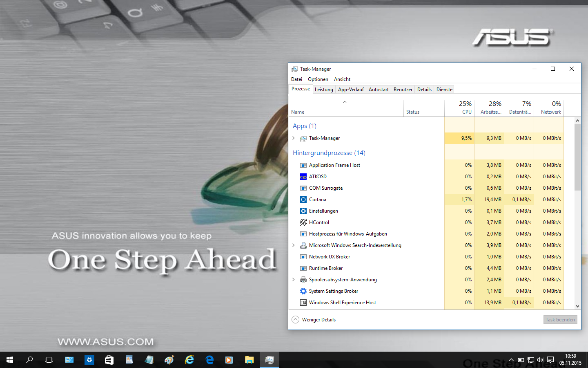
Task: Expand the Task-Manager app row
Action: (294, 138)
